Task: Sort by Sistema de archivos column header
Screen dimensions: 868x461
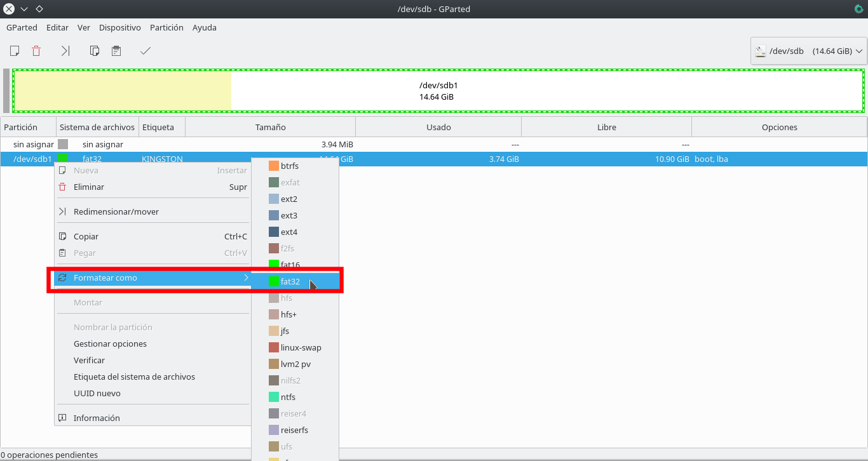Action: (x=98, y=127)
